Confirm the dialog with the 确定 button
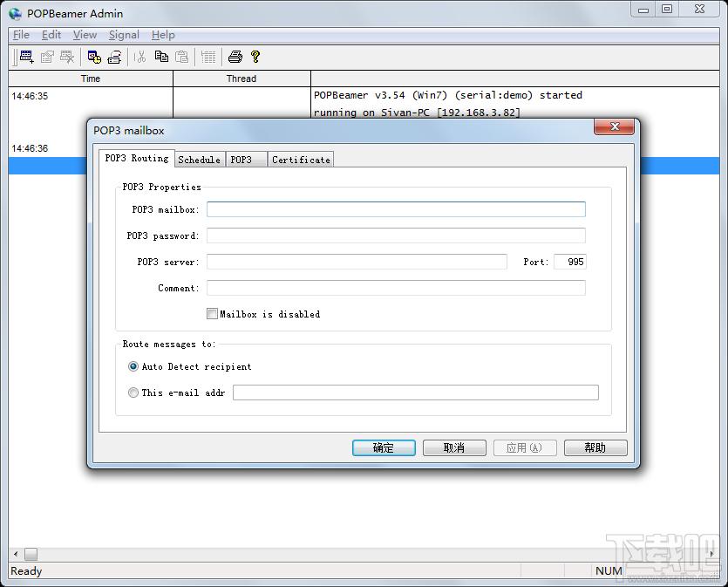This screenshot has height=587, width=728. coord(384,447)
